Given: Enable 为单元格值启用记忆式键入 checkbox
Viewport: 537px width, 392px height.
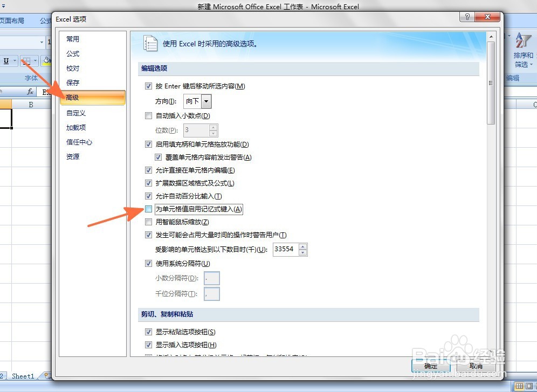Looking at the screenshot, I should 148,209.
